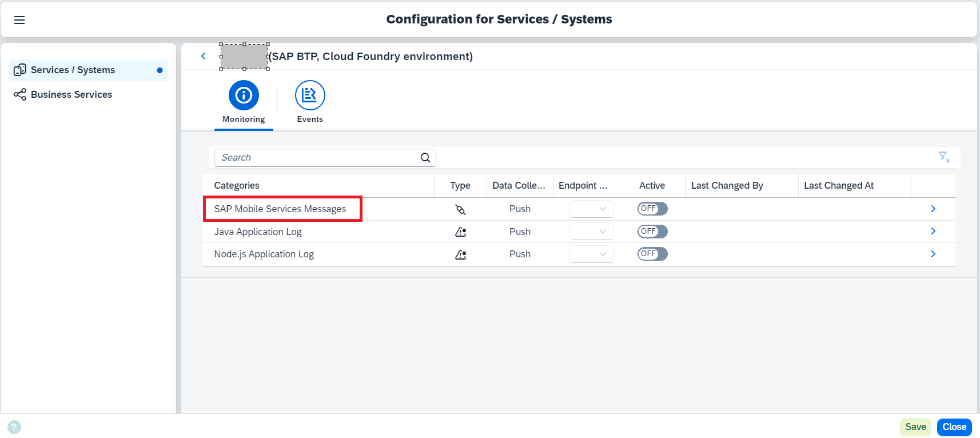Click the Active column header
The width and height of the screenshot is (980, 438).
(652, 185)
